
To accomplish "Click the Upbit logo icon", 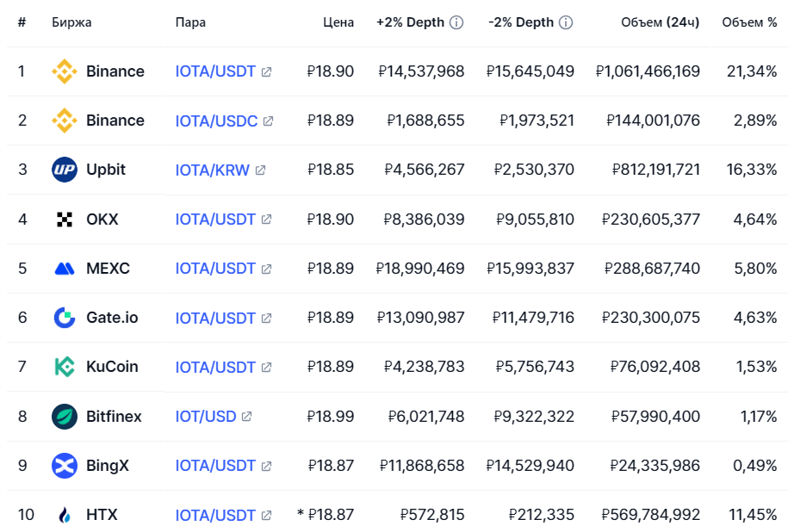I will point(65,170).
